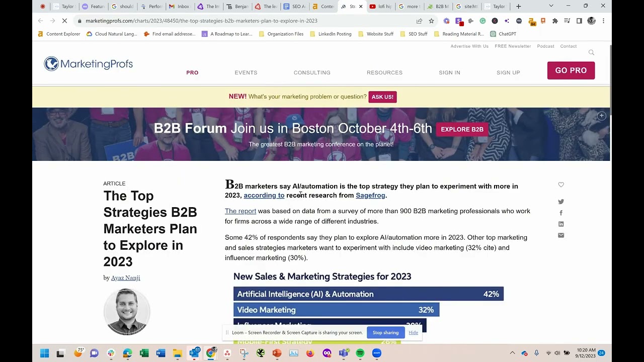This screenshot has width=644, height=362.
Task: Switch to the YouTube lofi hip tab
Action: pyautogui.click(x=380, y=7)
